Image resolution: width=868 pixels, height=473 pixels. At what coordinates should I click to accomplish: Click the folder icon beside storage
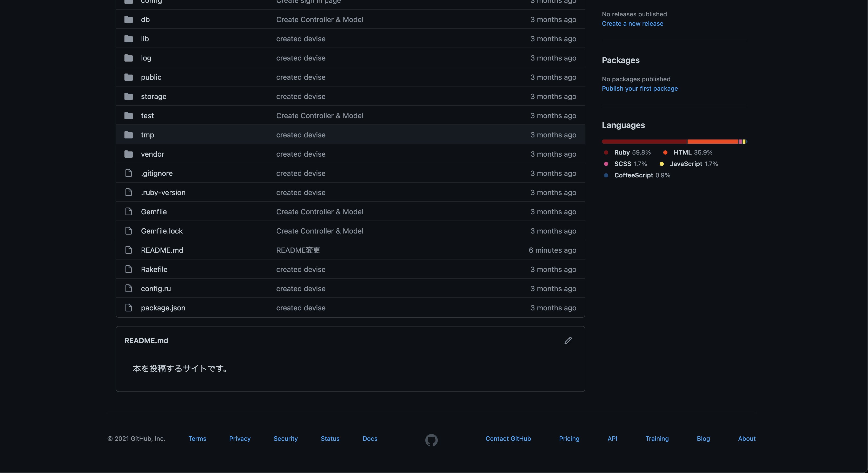pyautogui.click(x=128, y=96)
